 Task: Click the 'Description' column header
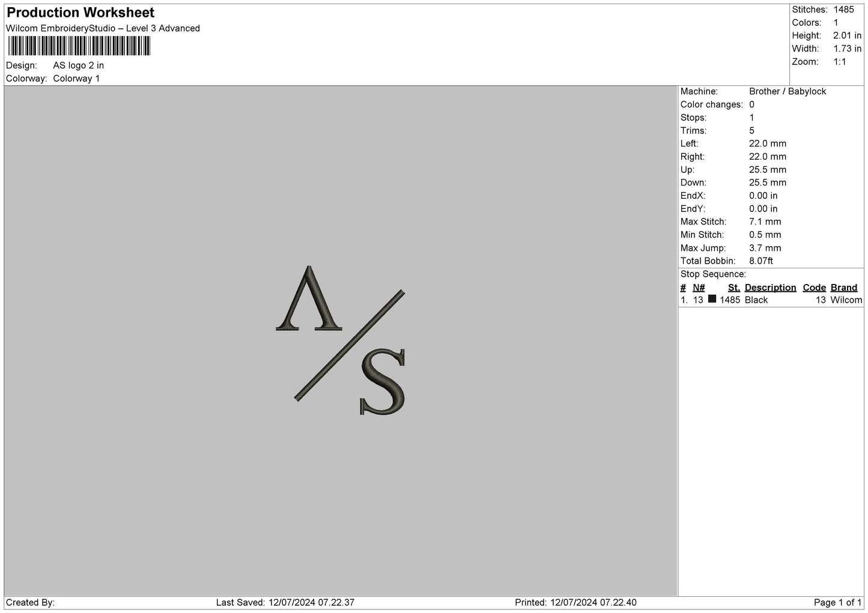770,288
